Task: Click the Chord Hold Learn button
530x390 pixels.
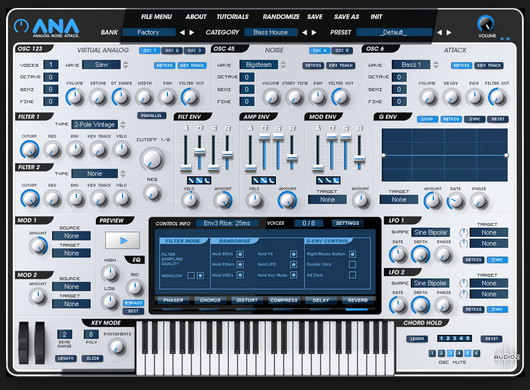Action: coord(417,339)
